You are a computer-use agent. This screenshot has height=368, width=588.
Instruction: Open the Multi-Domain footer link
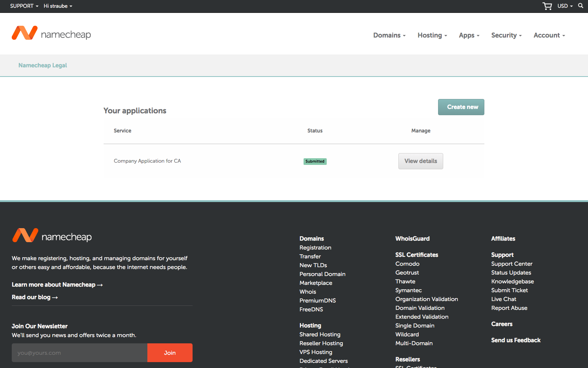click(x=414, y=343)
